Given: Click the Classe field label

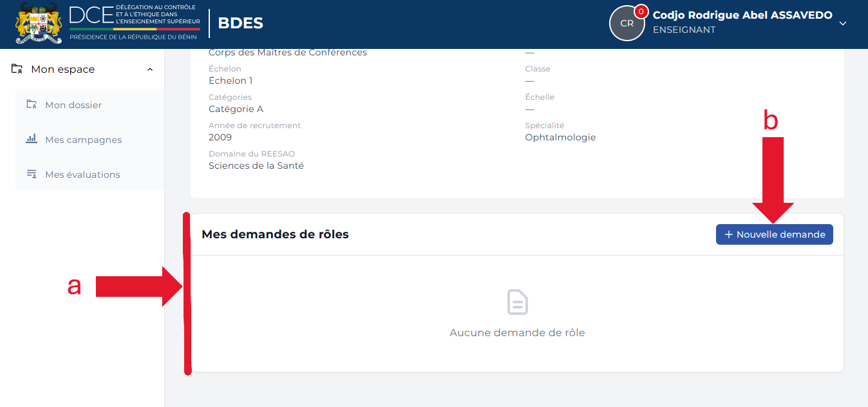Looking at the screenshot, I should (538, 69).
